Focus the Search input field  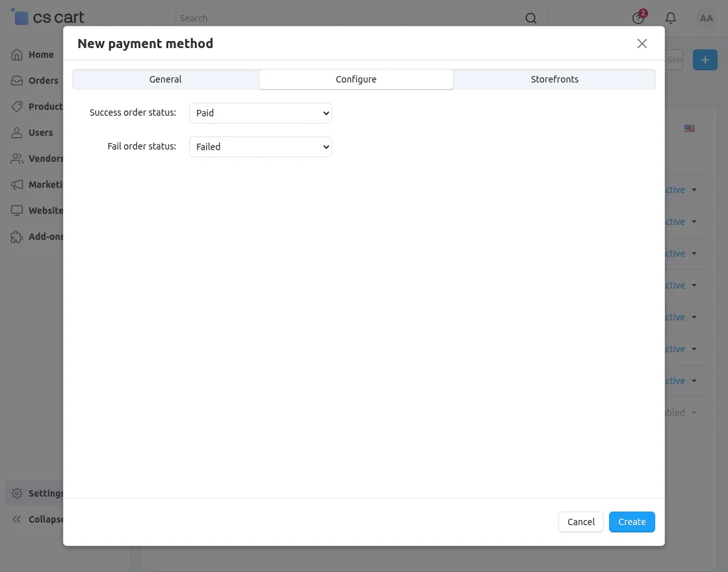(361, 18)
